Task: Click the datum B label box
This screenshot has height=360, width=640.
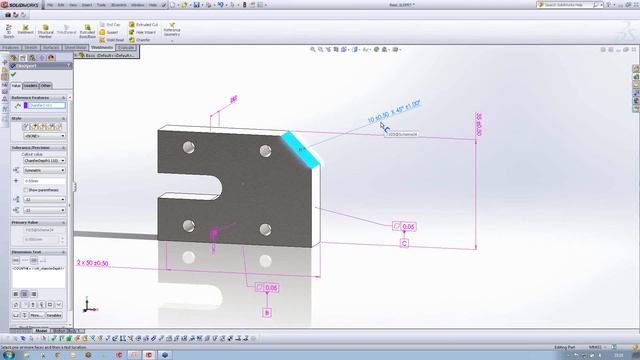Action: (x=267, y=313)
